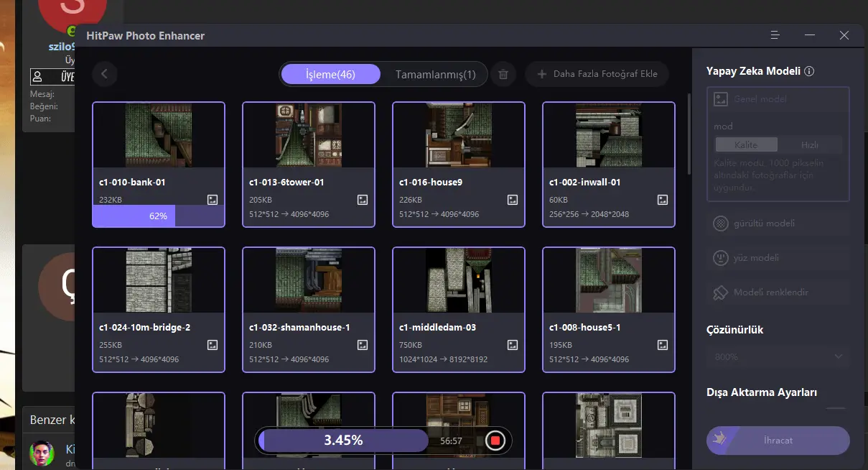Open the szilo username link in forum page

62,46
